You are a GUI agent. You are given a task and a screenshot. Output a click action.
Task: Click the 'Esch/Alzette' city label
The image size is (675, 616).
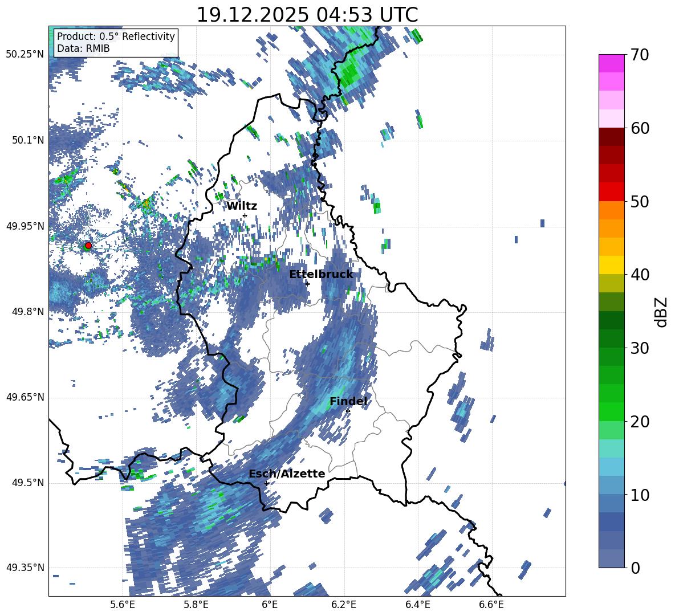[x=287, y=474]
